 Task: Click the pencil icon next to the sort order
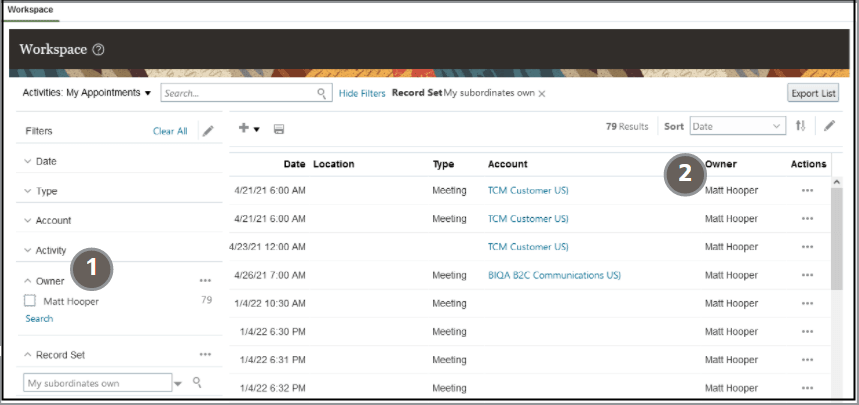point(829,126)
